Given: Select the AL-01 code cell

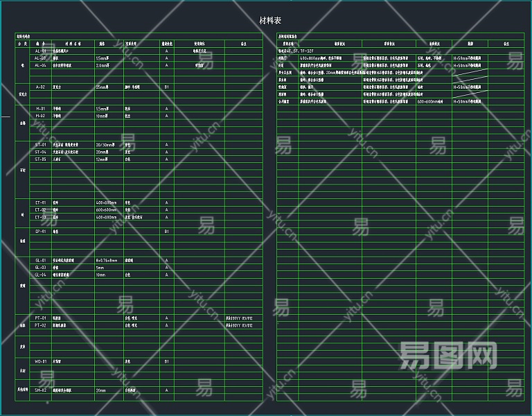Looking at the screenshot, I should [40, 51].
